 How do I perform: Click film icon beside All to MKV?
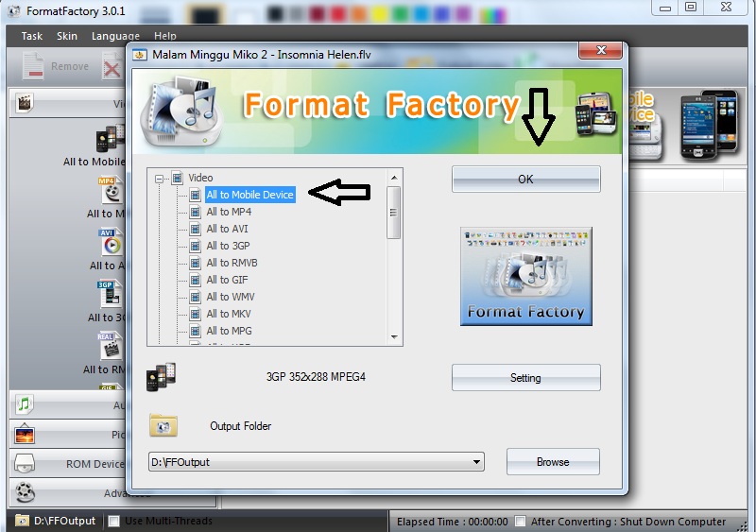[195, 314]
